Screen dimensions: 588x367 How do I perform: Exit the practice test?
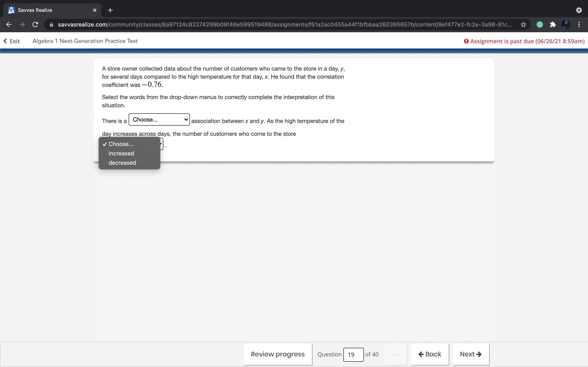(x=12, y=41)
